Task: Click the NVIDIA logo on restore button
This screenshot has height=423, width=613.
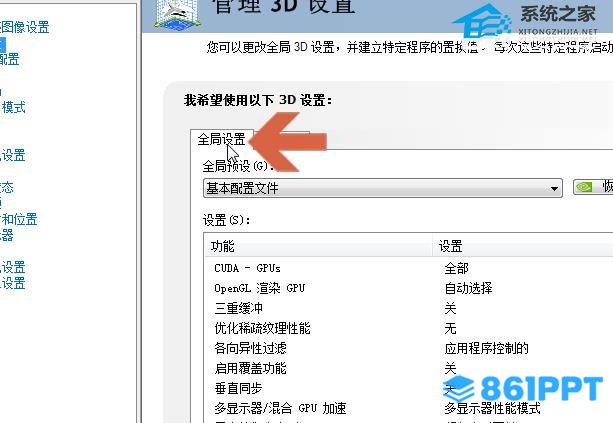Action: pyautogui.click(x=584, y=187)
